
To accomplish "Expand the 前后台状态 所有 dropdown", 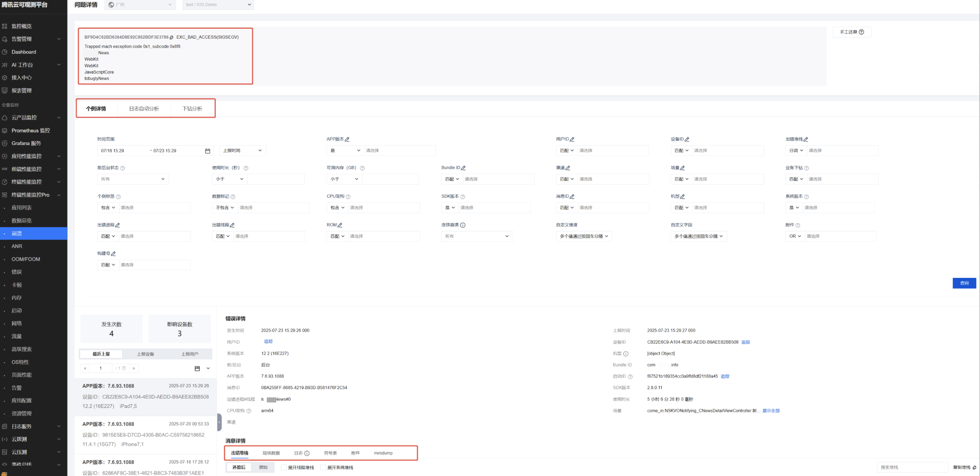I will 133,179.
